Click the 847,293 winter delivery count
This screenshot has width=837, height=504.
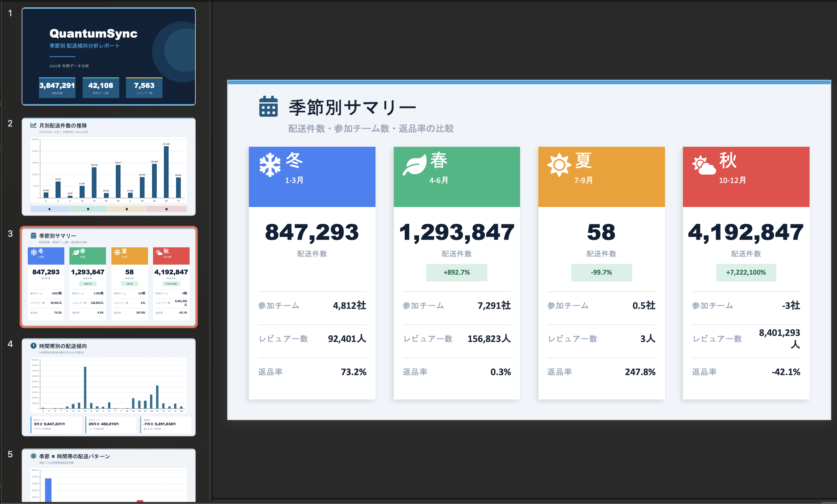coord(312,232)
